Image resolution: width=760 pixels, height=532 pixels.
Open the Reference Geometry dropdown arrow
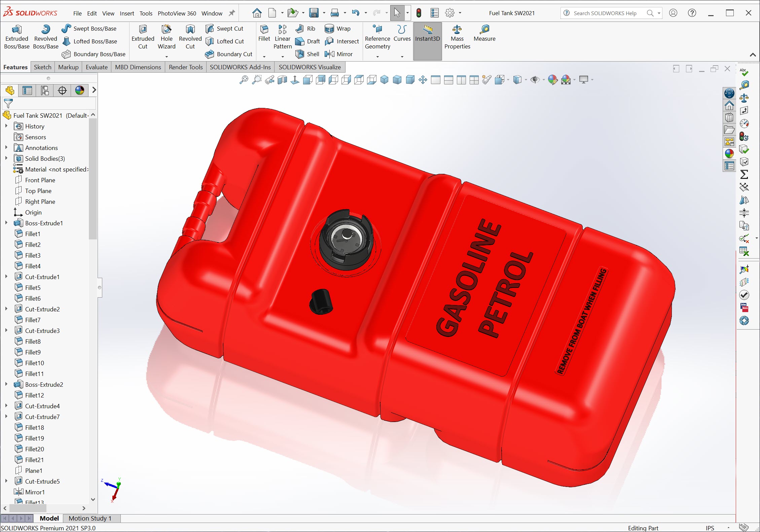[x=377, y=56]
